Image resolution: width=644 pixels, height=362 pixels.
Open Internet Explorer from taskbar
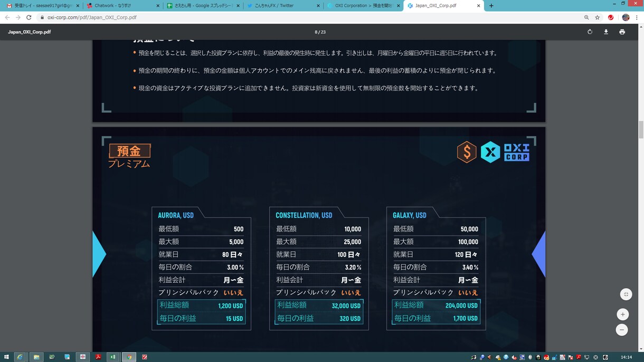click(20, 357)
